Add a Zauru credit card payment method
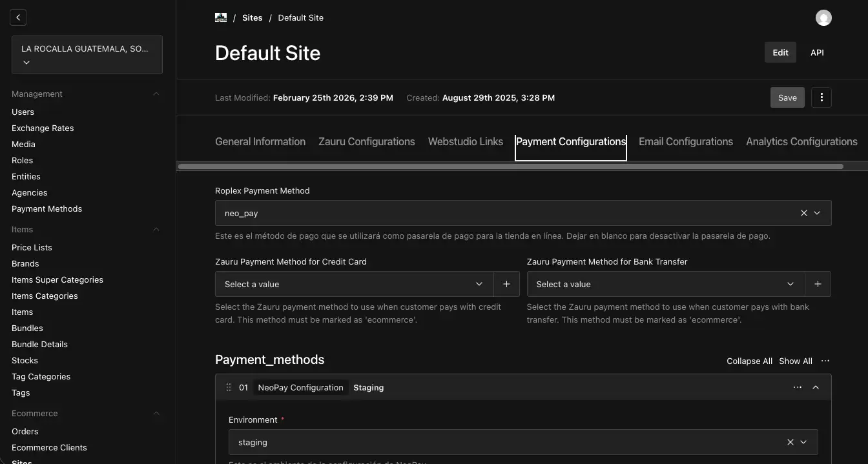 [x=506, y=284]
